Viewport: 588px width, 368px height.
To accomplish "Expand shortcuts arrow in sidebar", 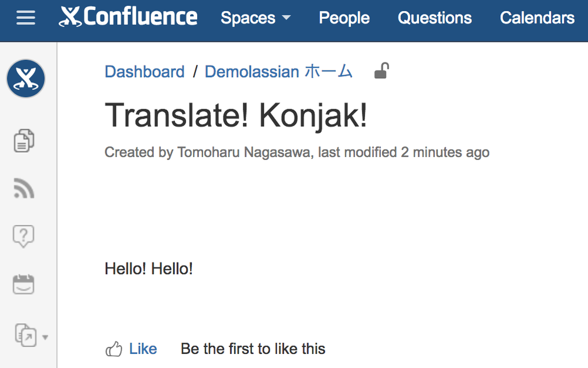I will (x=45, y=337).
